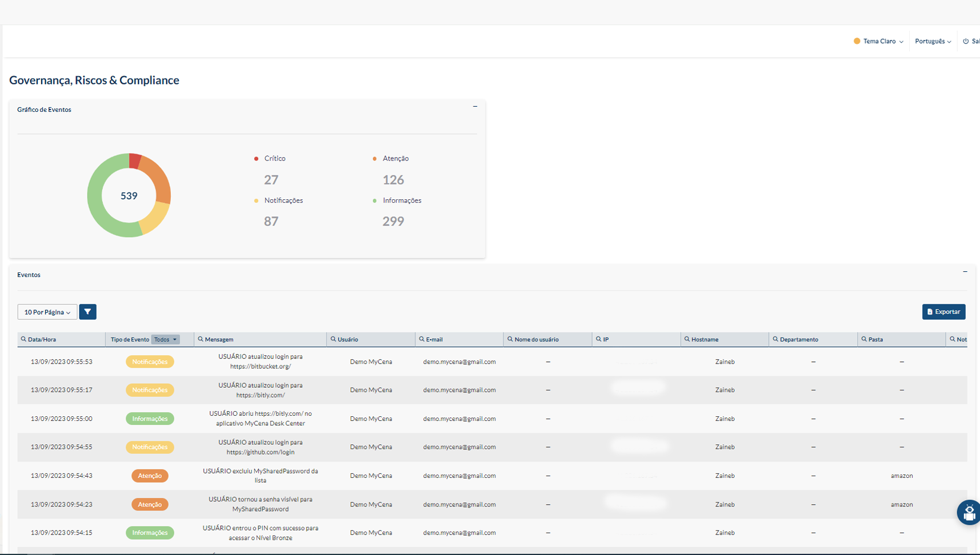
Task: Click message mentioning https://bitbucket.org/
Action: 261,361
